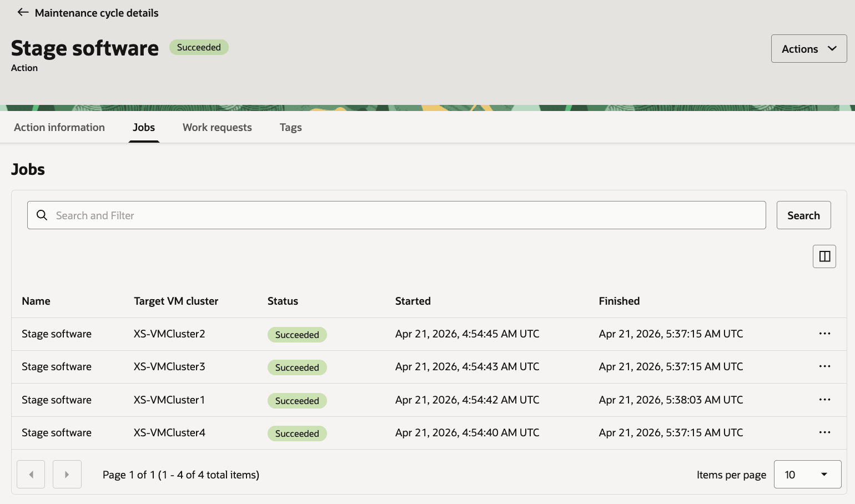Click Stage software name in XS-VMCluster1 row
This screenshot has height=504, width=855.
pos(57,400)
